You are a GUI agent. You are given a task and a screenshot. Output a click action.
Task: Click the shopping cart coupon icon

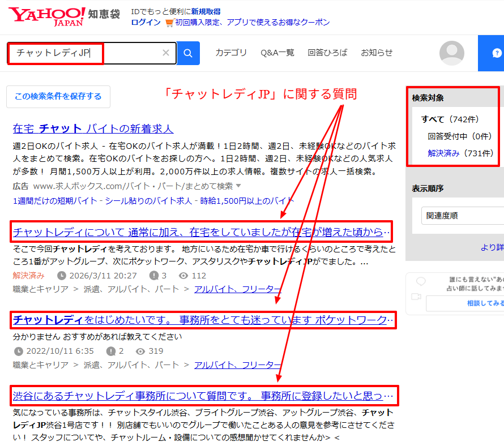169,23
